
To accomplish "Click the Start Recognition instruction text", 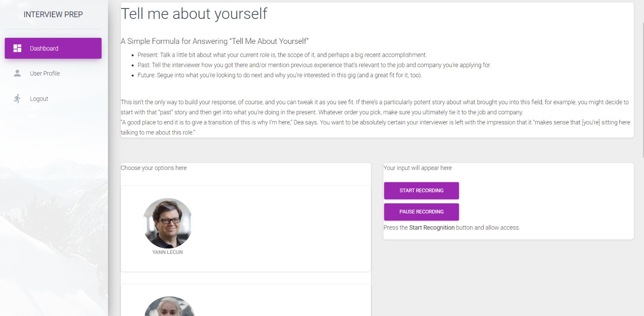I will pos(452,228).
